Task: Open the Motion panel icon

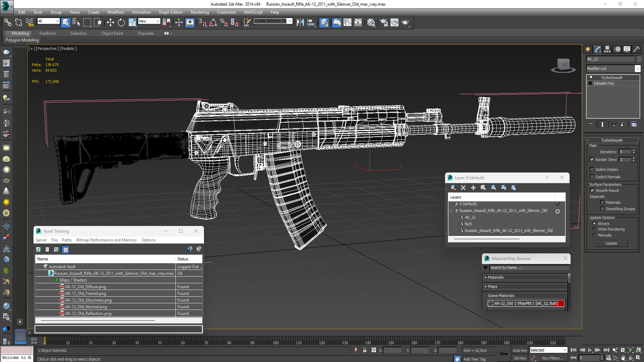Action: 618,49
